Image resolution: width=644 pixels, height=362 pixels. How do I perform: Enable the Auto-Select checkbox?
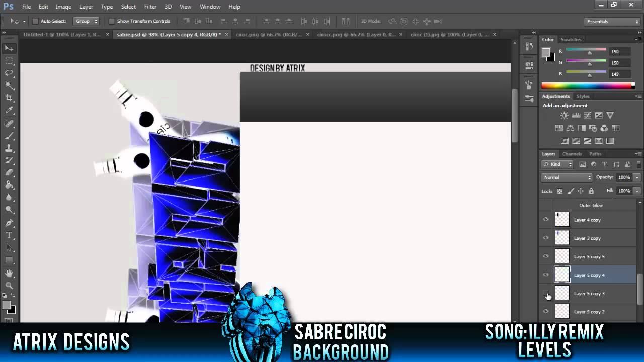(x=35, y=21)
